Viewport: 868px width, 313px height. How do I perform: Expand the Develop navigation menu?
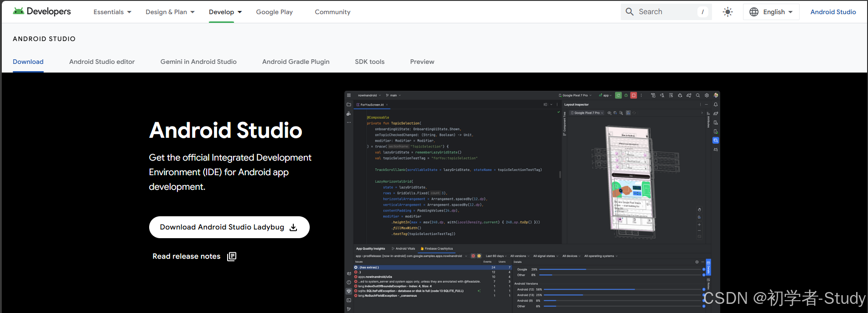[x=225, y=12]
